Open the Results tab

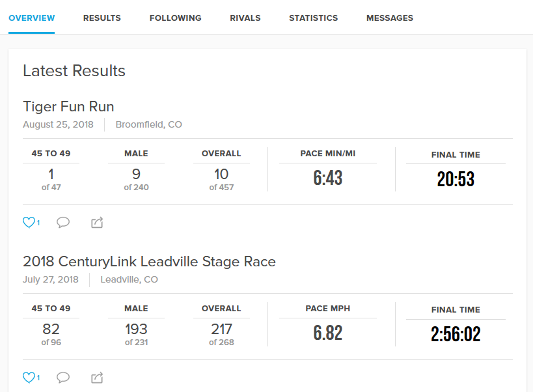102,18
